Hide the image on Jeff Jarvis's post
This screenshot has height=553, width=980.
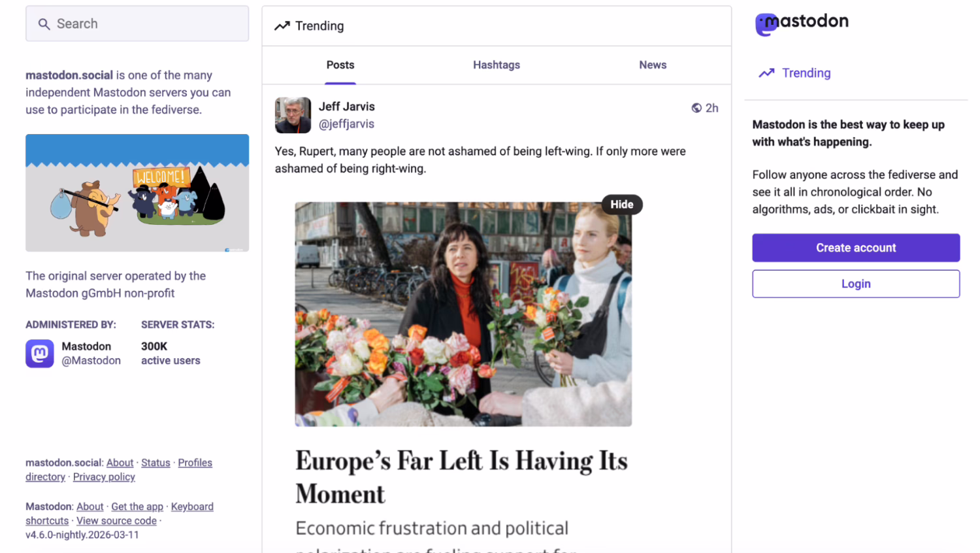coord(621,204)
